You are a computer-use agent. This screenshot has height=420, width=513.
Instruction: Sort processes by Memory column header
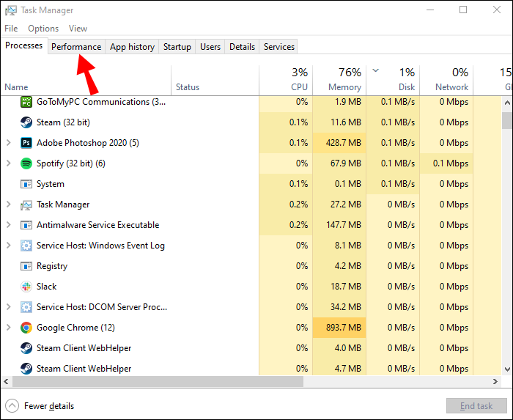click(339, 79)
